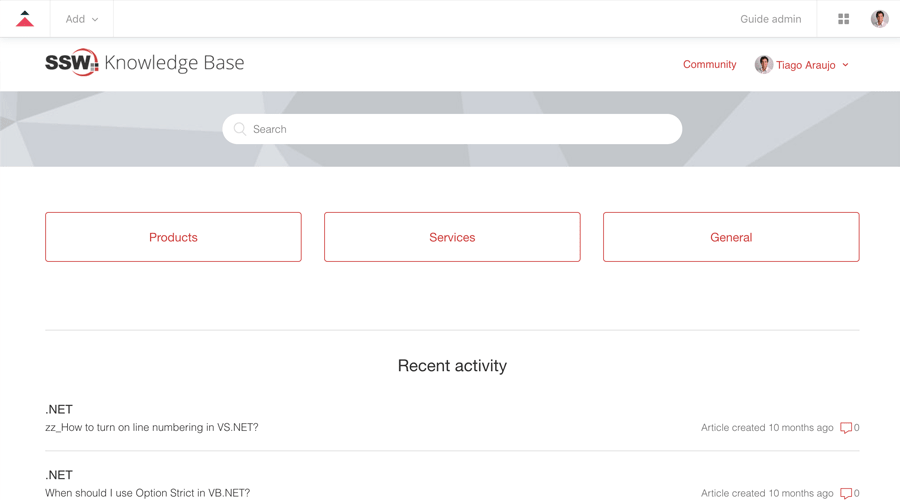The width and height of the screenshot is (900, 500).
Task: Click 'Article created 10 months ago' for Option Strict
Action: [767, 493]
